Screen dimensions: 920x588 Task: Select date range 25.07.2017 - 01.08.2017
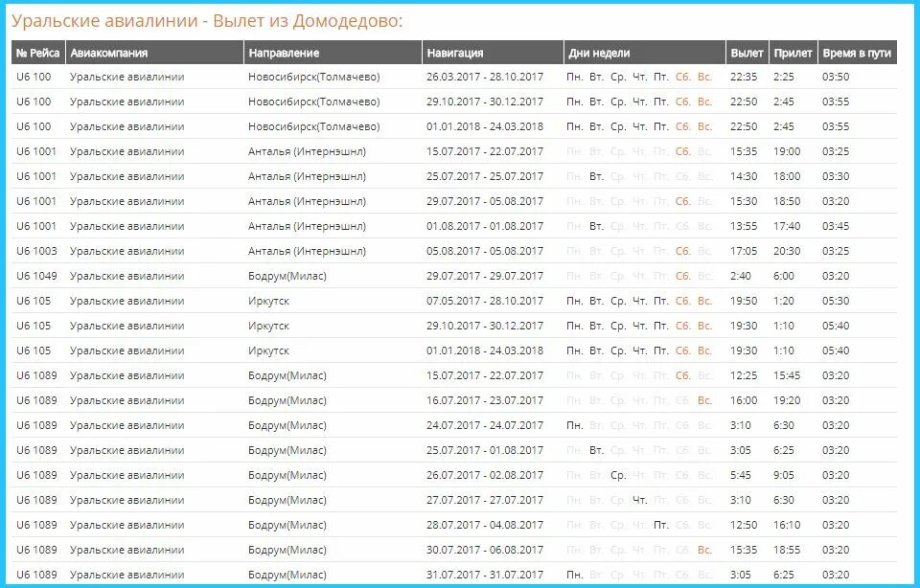click(x=485, y=450)
